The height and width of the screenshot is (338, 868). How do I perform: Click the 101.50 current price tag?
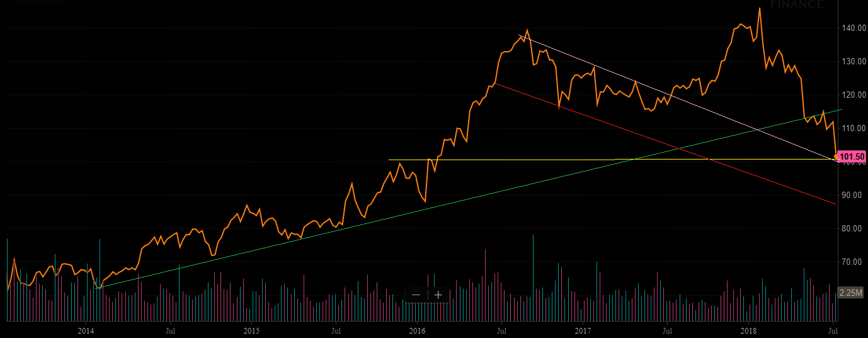(x=853, y=156)
